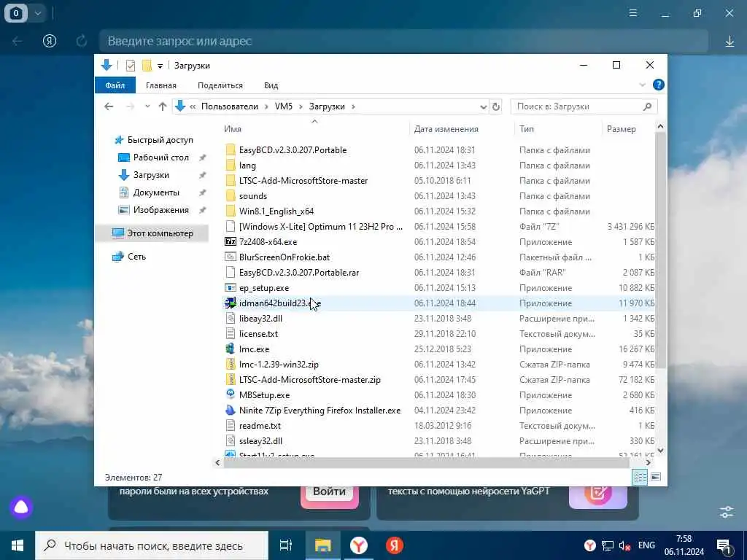Open the Вид ribbon tab
The image size is (747, 560).
tap(271, 85)
